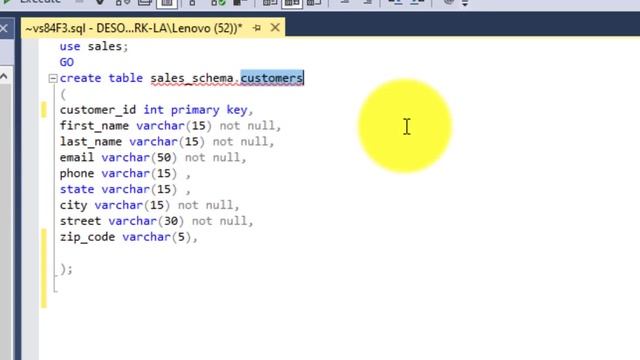Place cursor on 'use sales;' line
Viewport: 640px width, 360px height.
94,47
